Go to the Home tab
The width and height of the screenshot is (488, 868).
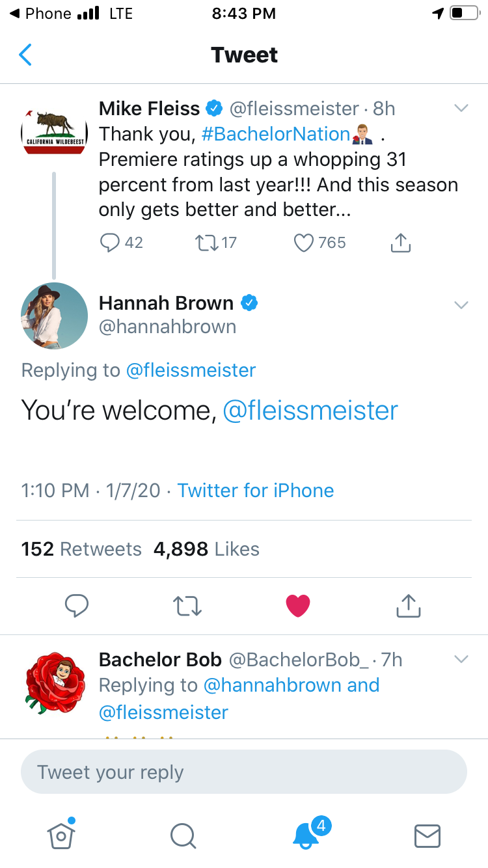coord(61,835)
